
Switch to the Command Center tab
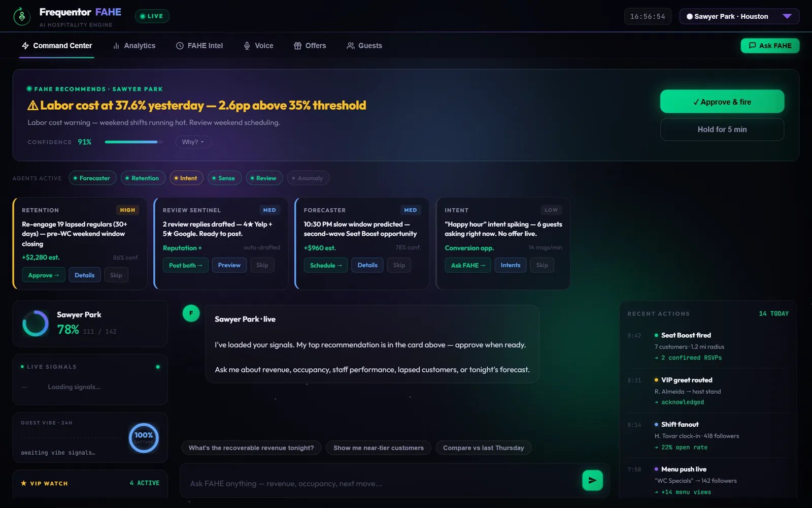[x=57, y=46]
